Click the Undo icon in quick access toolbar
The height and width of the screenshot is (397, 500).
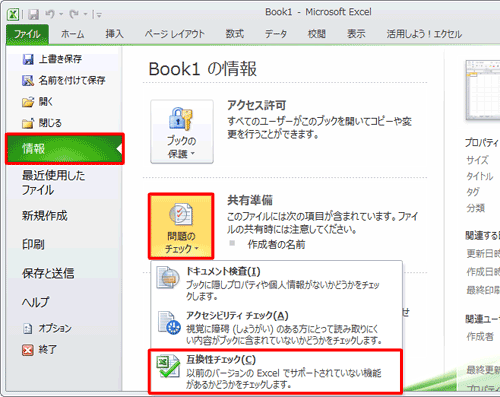50,14
